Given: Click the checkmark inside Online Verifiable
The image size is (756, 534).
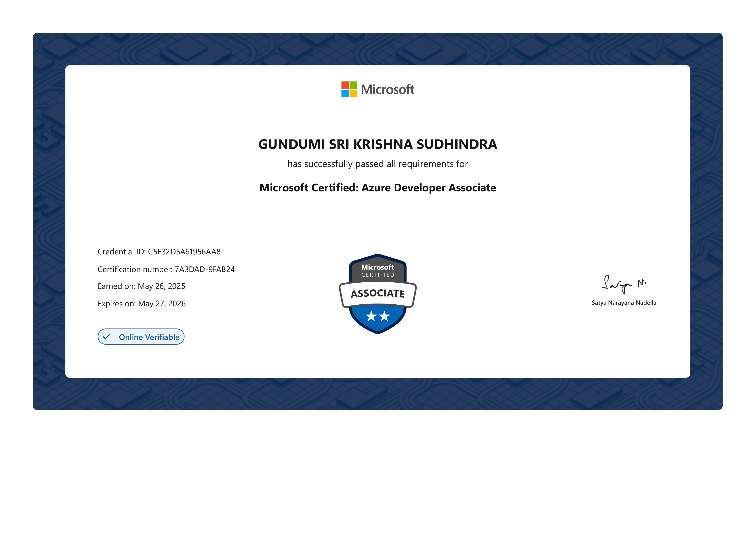Looking at the screenshot, I should pos(106,337).
